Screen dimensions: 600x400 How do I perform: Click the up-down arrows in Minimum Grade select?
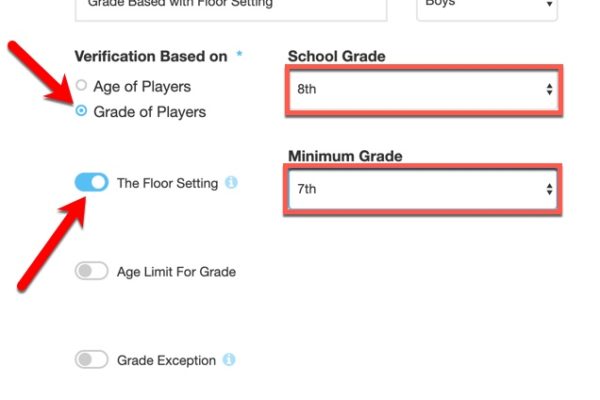[549, 189]
